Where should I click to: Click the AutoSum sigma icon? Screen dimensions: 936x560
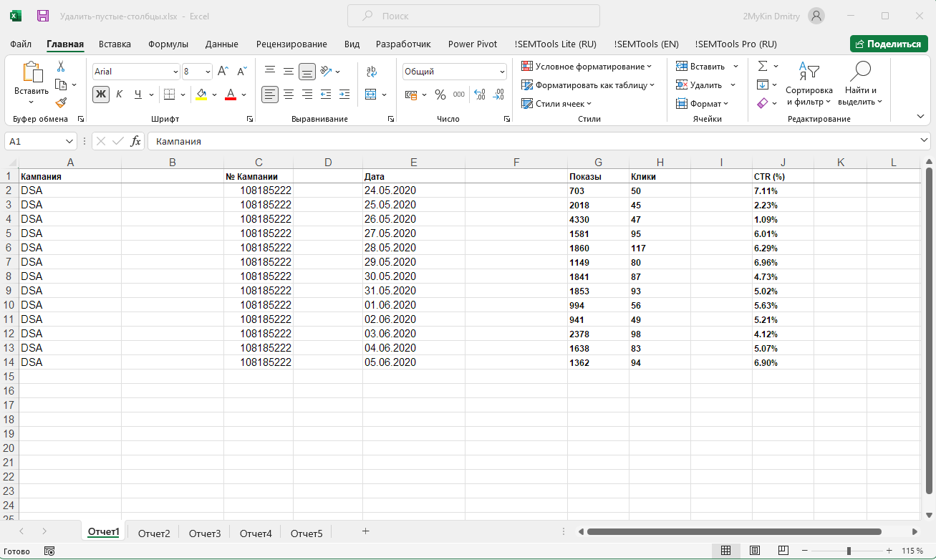[763, 66]
